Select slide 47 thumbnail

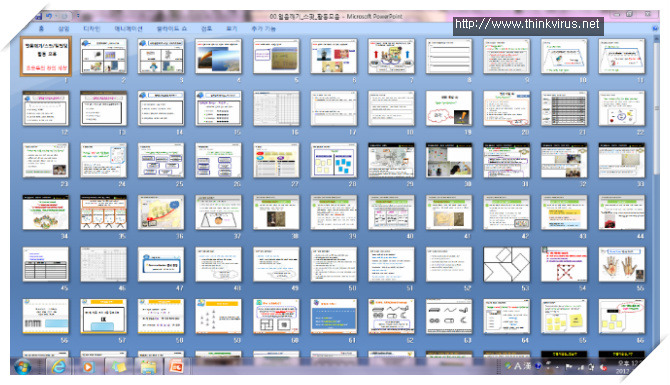click(x=161, y=265)
